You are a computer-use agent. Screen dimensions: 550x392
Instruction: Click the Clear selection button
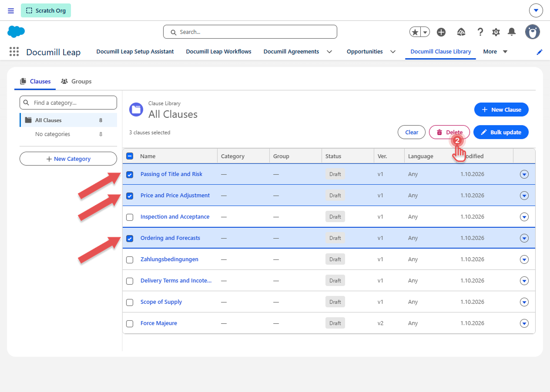coord(412,132)
